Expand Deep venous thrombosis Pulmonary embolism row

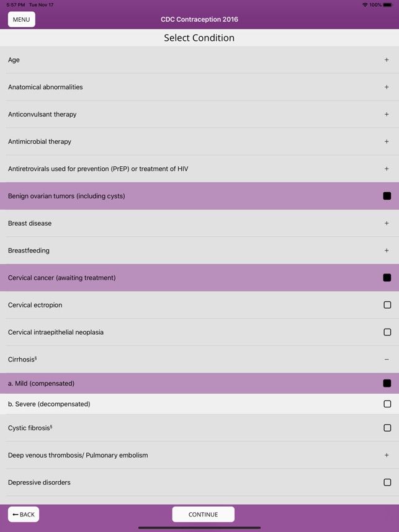tap(385, 454)
